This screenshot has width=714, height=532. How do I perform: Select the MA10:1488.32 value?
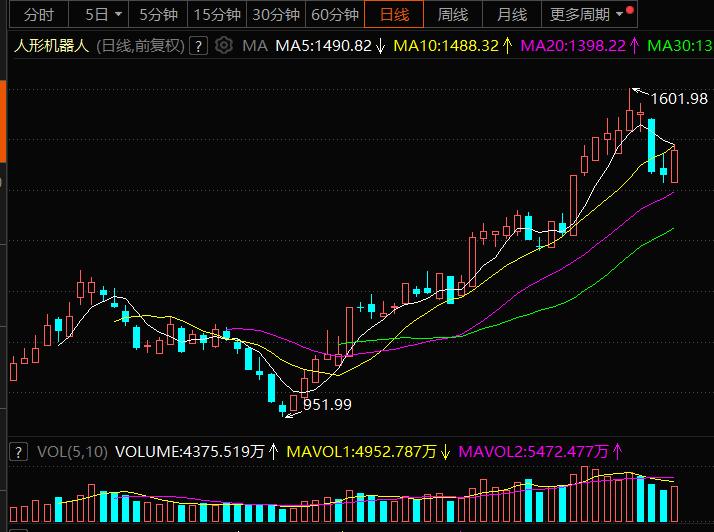click(446, 46)
